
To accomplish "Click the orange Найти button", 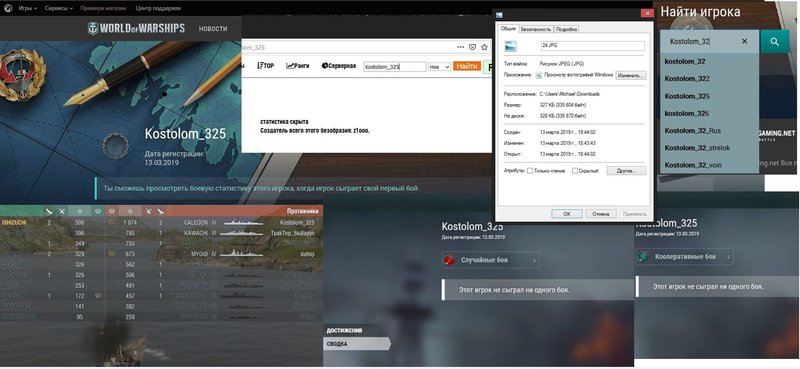I will coord(467,66).
